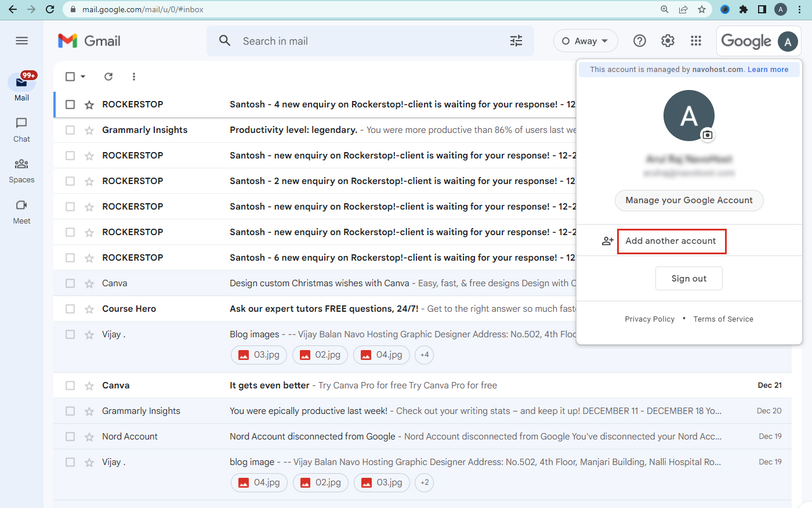Tick the 'It gets even better' email checkbox
This screenshot has width=812, height=508.
coord(70,385)
